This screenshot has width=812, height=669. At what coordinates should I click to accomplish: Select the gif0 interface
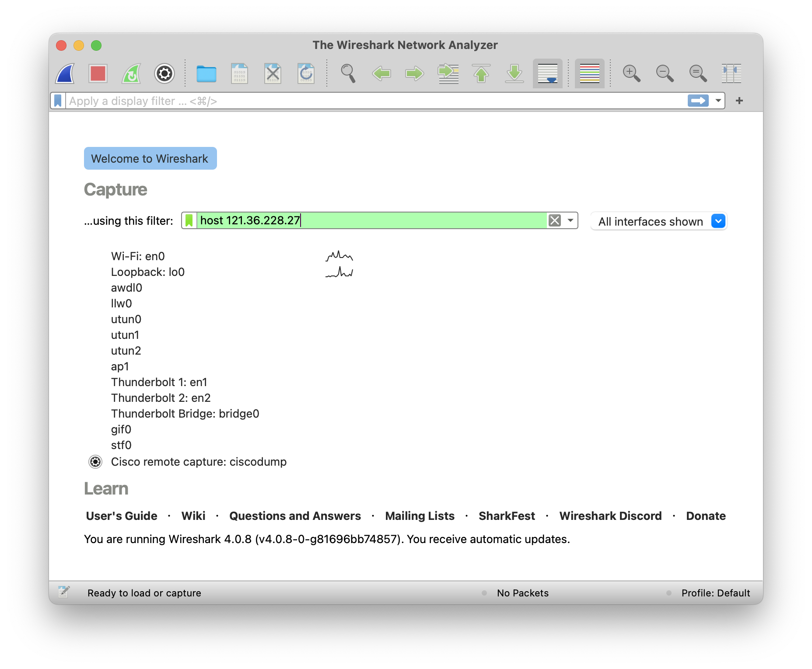click(x=121, y=429)
